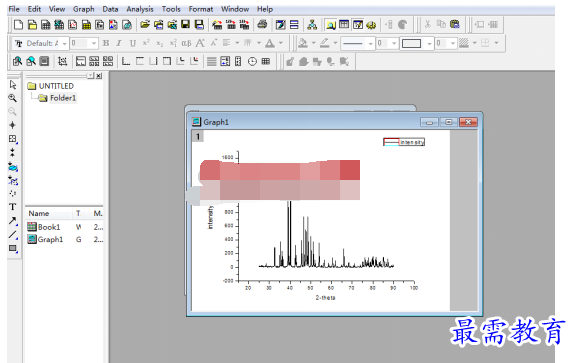
Task: Select the Line drawing tool
Action: 13,235
